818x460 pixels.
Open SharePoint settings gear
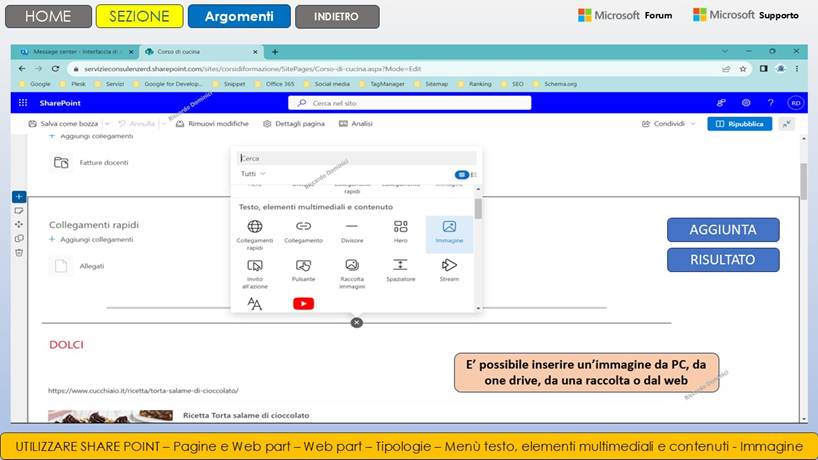[746, 103]
